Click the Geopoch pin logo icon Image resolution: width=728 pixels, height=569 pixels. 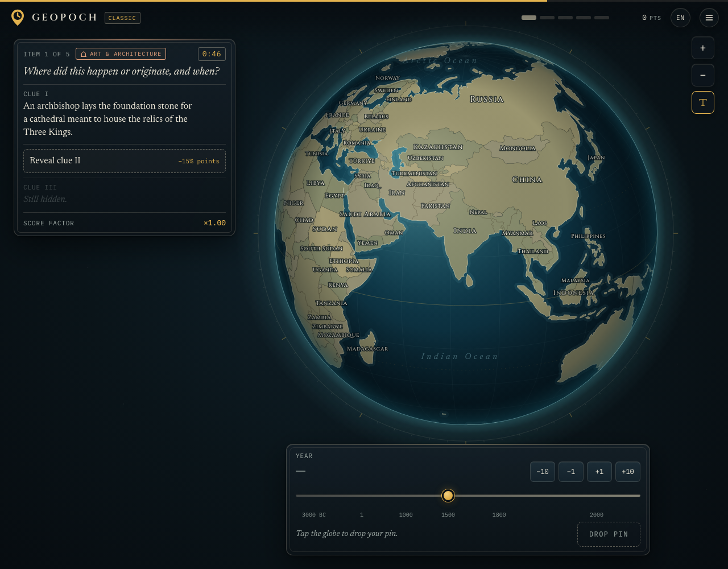point(18,18)
